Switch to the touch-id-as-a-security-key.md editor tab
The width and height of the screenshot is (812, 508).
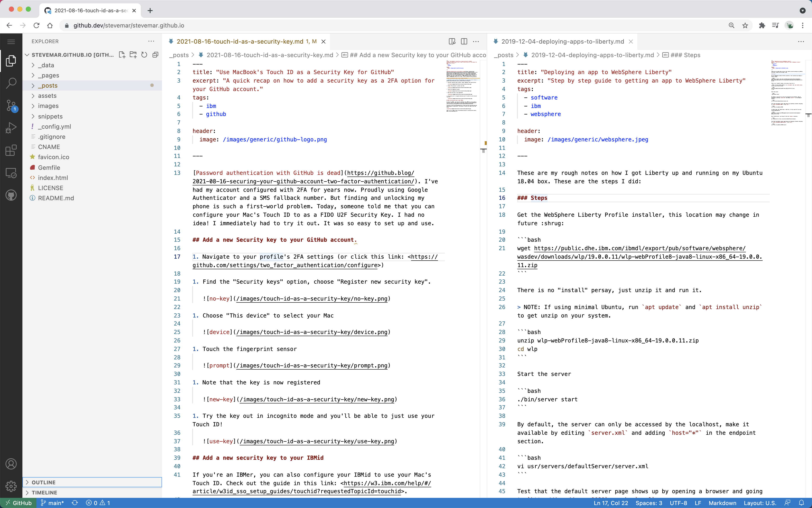click(x=246, y=41)
